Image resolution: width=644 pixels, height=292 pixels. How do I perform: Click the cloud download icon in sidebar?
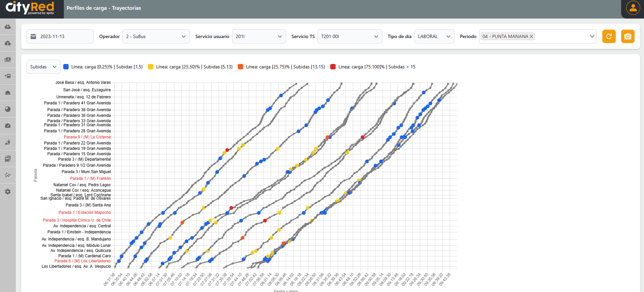tap(8, 27)
